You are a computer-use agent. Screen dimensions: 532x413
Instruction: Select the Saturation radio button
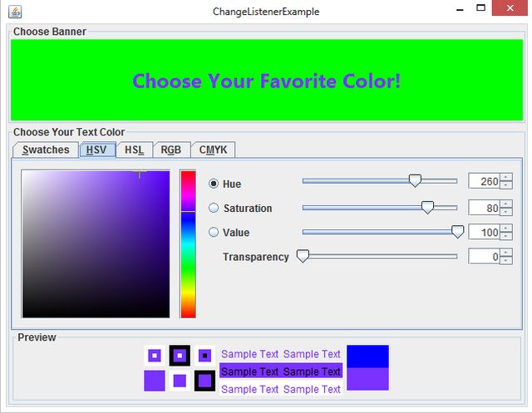[x=214, y=208]
